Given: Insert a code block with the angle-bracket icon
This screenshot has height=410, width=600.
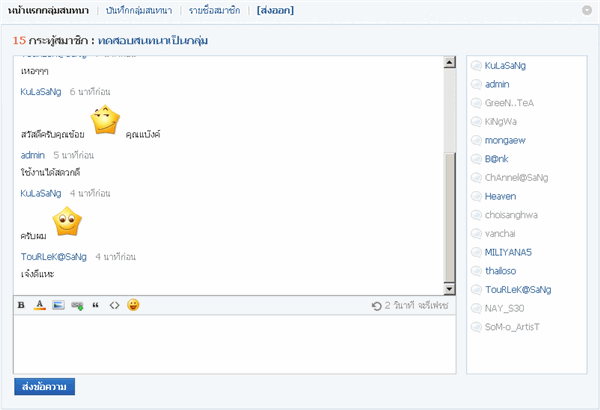Looking at the screenshot, I should (114, 305).
